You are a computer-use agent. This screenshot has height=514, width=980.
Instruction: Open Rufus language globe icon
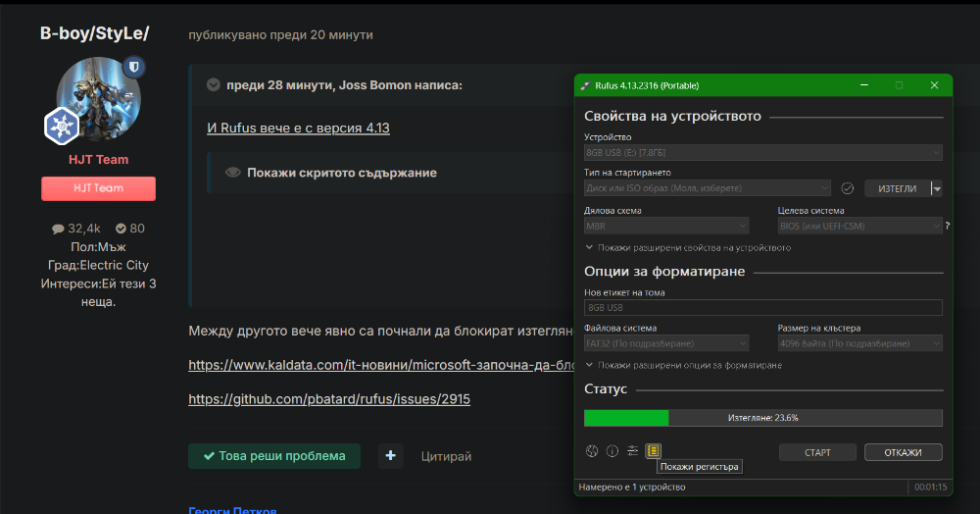592,451
